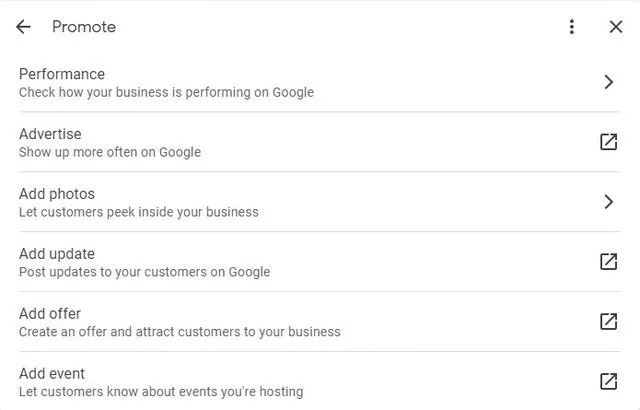Close the Promote panel with X
Image resolution: width=640 pixels, height=410 pixels.
(x=616, y=27)
